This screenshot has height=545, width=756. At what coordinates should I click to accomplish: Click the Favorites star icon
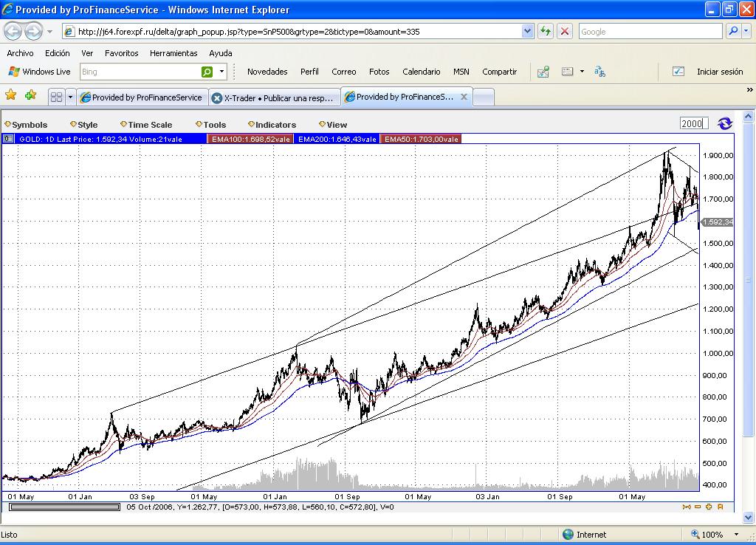tap(11, 95)
